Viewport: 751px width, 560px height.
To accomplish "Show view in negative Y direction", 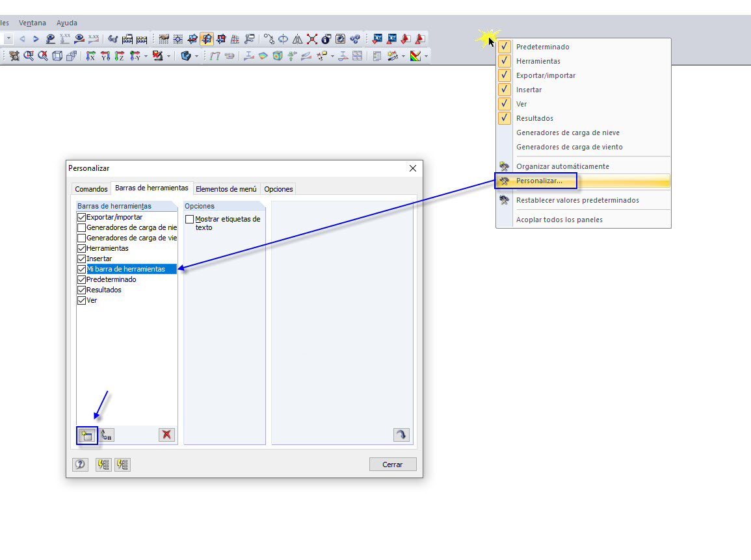I will click(135, 56).
